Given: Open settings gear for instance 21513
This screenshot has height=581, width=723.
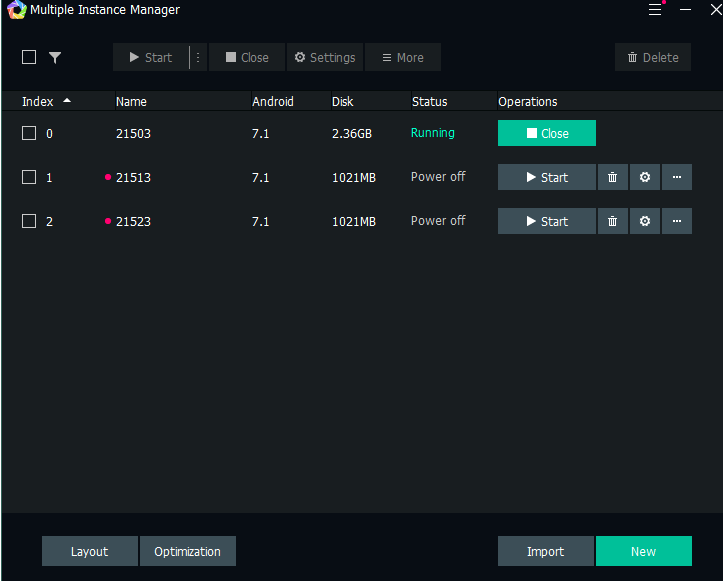Looking at the screenshot, I should coord(645,177).
